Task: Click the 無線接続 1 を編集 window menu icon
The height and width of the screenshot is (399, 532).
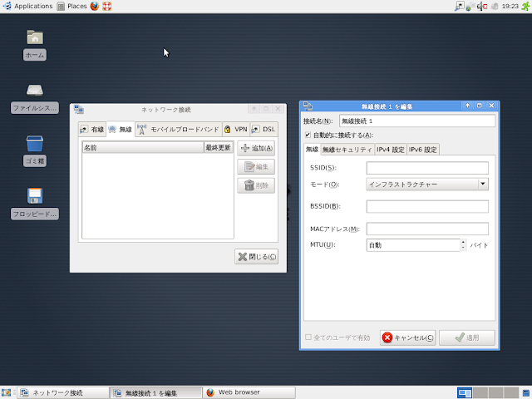Action: click(308, 106)
